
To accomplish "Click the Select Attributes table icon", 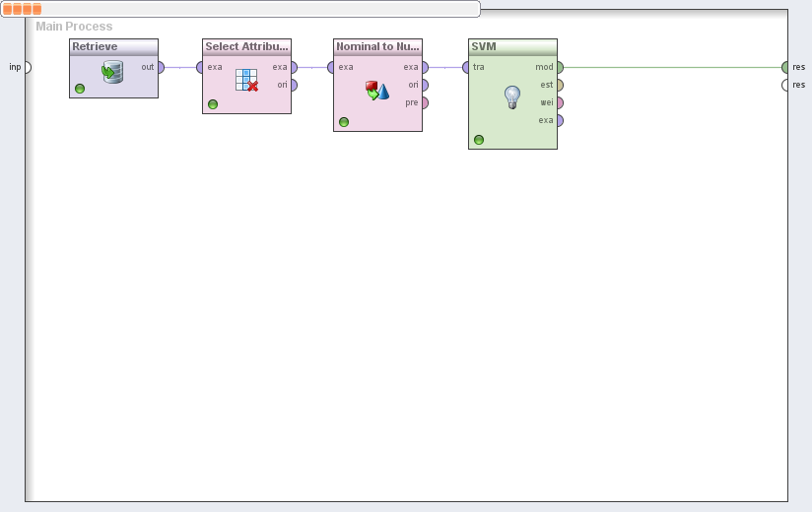I will coord(246,80).
